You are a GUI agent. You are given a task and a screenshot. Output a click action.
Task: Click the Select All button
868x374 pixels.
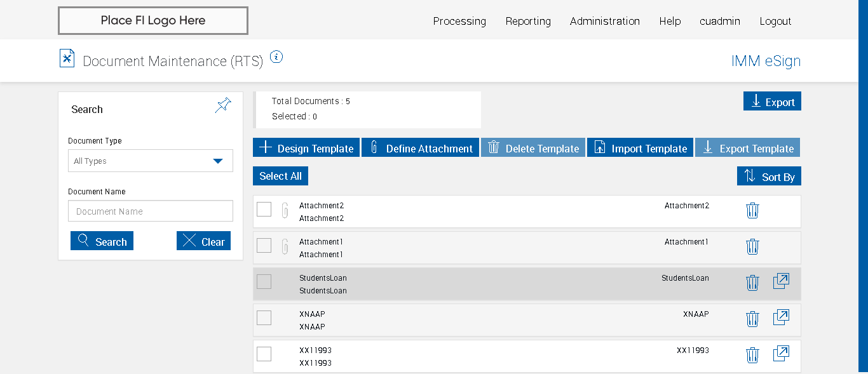point(280,176)
